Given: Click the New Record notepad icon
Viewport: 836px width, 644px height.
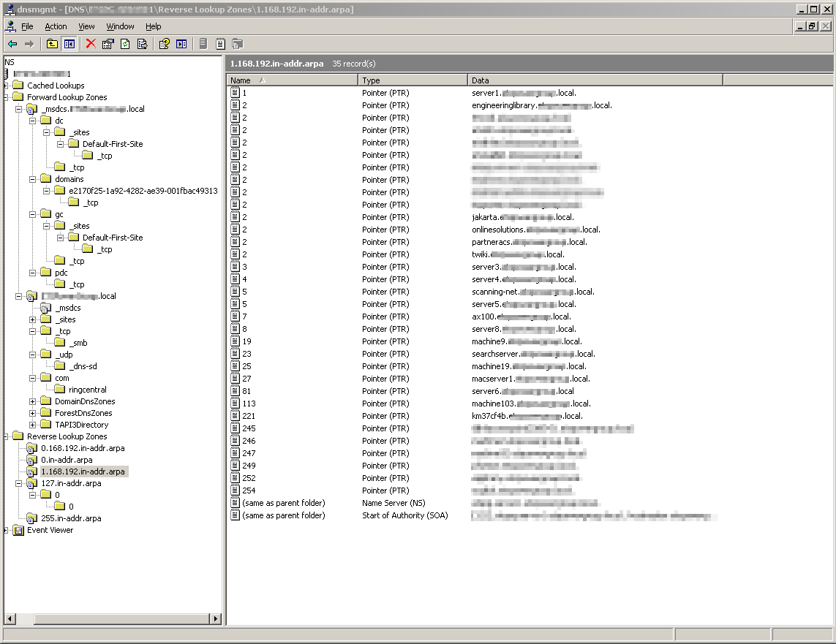Looking at the screenshot, I should coord(220,44).
